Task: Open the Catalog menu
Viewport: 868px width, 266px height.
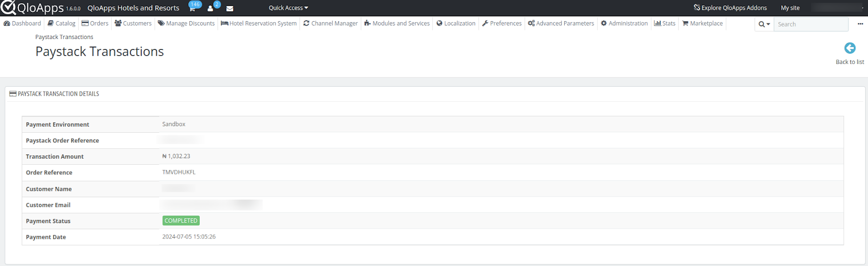Action: coord(61,23)
